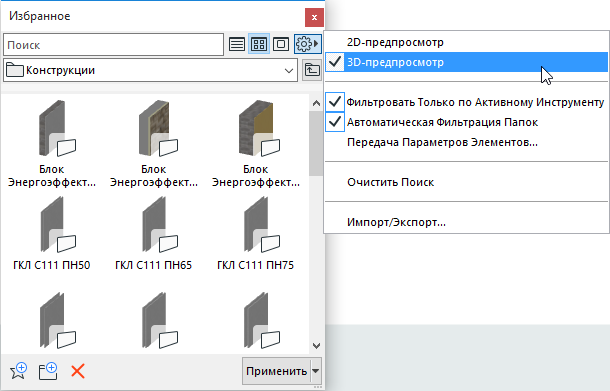Viewport: 610px width, 391px height.
Task: Select 2D-предпросмотр menu option
Action: pyautogui.click(x=466, y=42)
